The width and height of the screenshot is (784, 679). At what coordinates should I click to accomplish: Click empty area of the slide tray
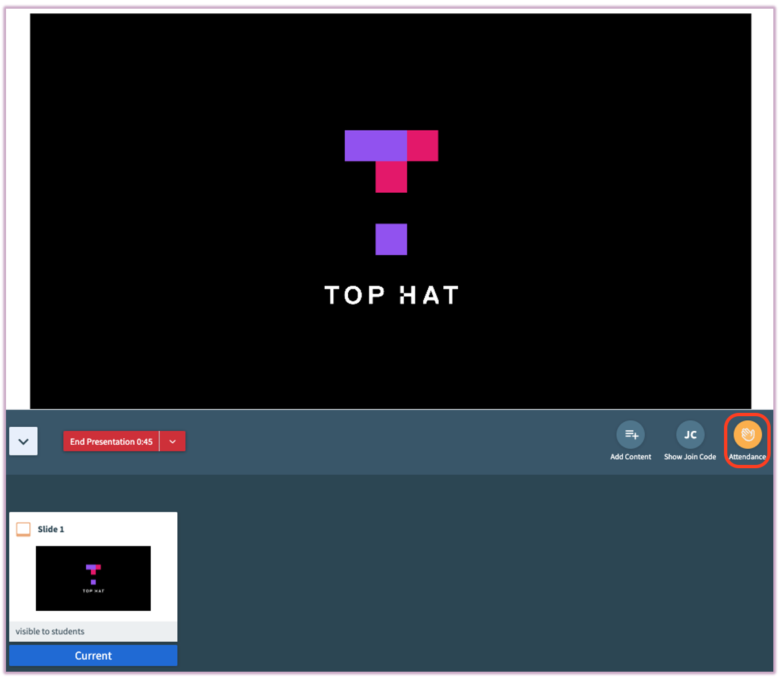[x=467, y=574]
